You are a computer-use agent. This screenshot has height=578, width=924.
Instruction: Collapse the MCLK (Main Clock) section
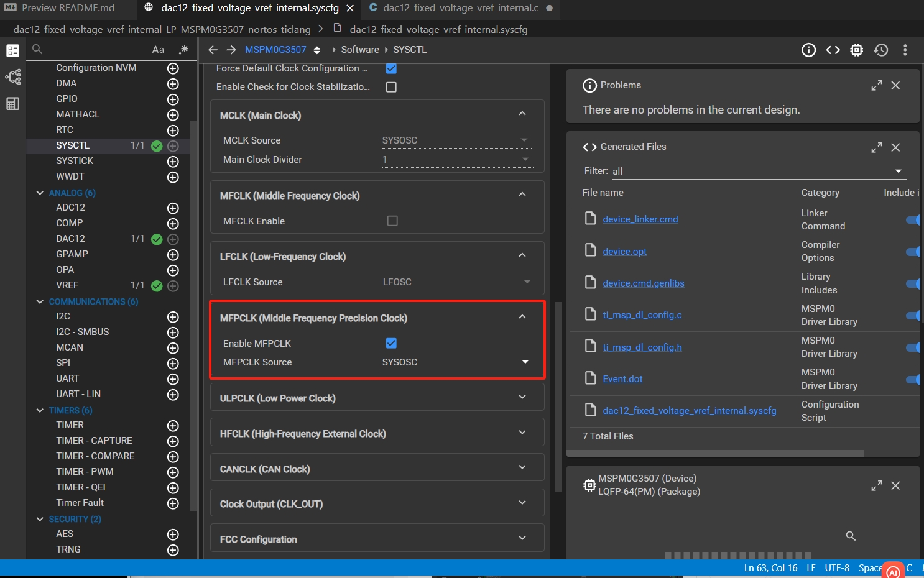522,114
